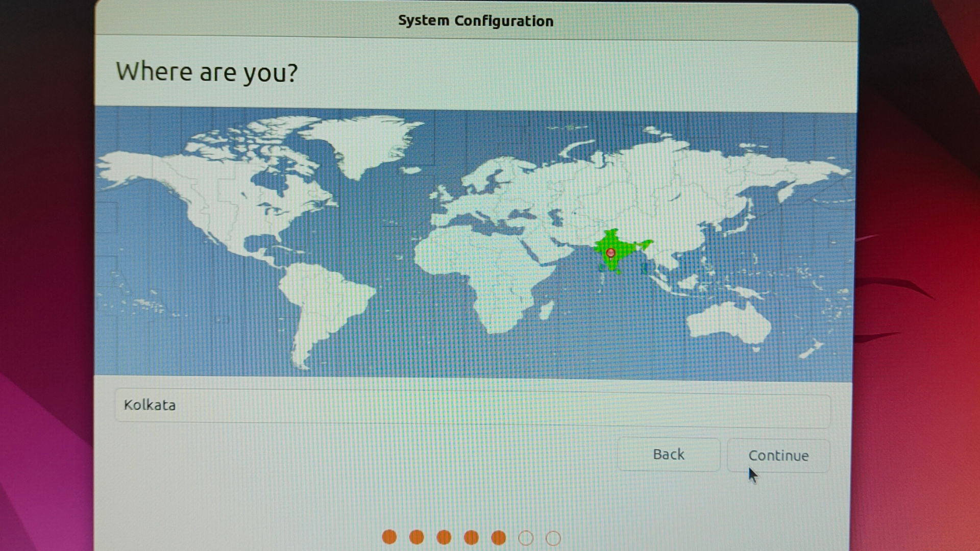This screenshot has width=980, height=551.
Task: Select Madagascar on the map
Action: (545, 310)
